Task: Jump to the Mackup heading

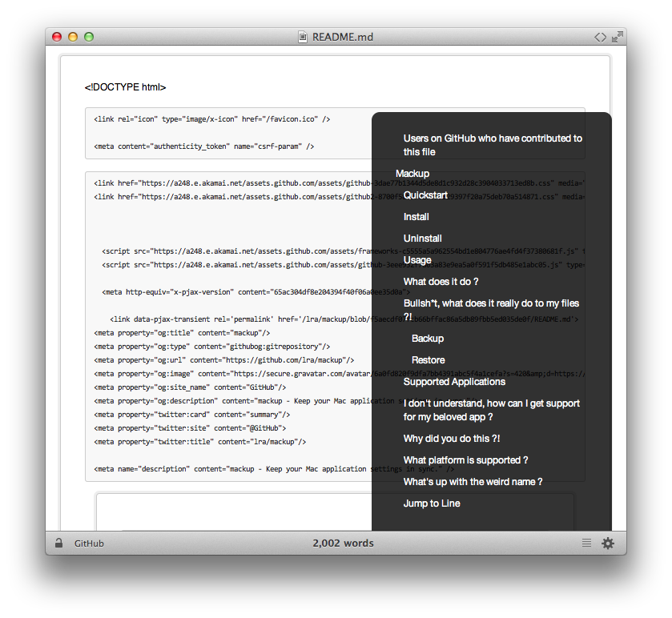Action: click(x=412, y=174)
